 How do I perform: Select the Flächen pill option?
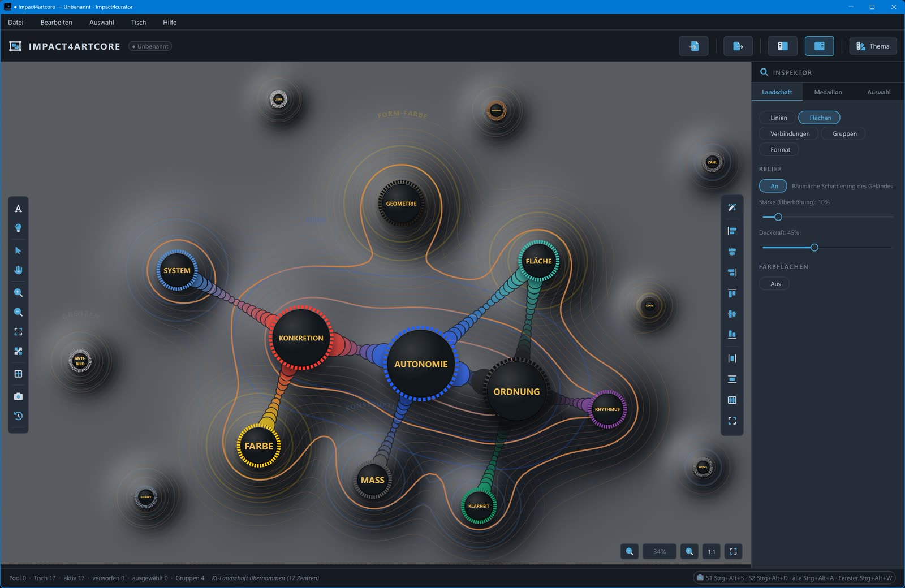[820, 118]
